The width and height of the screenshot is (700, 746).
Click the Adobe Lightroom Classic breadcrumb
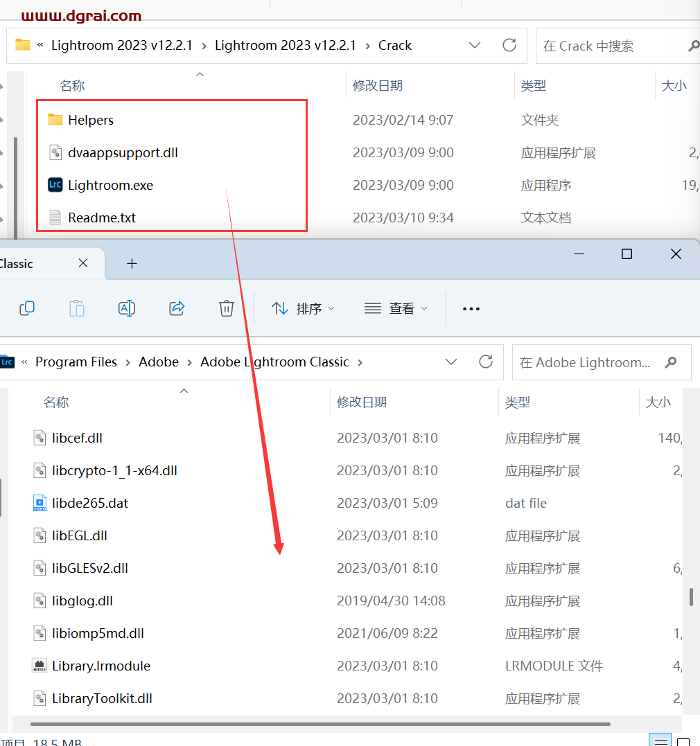point(274,362)
